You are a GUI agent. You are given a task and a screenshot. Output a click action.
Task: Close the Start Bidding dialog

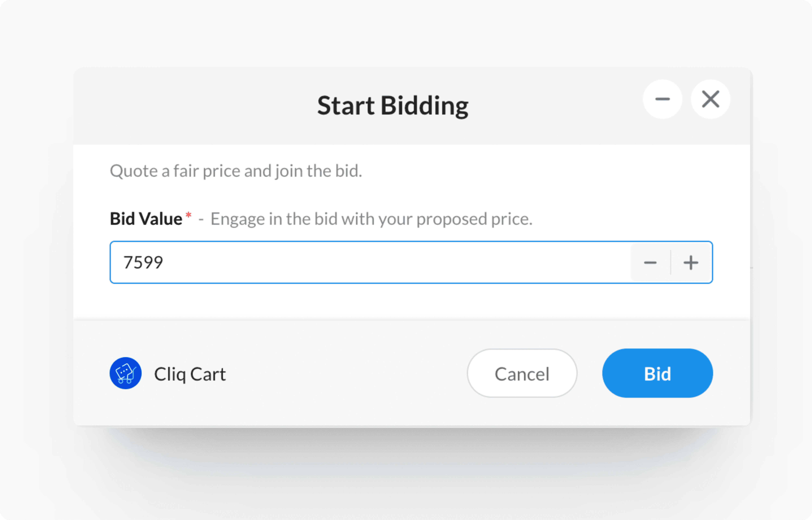coord(710,99)
